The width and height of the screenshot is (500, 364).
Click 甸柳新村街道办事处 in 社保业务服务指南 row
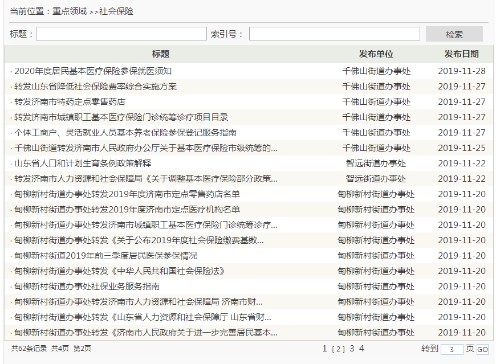coord(376,286)
